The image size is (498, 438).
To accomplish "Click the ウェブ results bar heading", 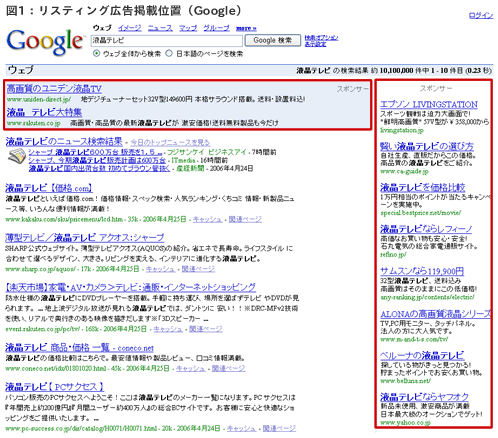I will coord(20,70).
